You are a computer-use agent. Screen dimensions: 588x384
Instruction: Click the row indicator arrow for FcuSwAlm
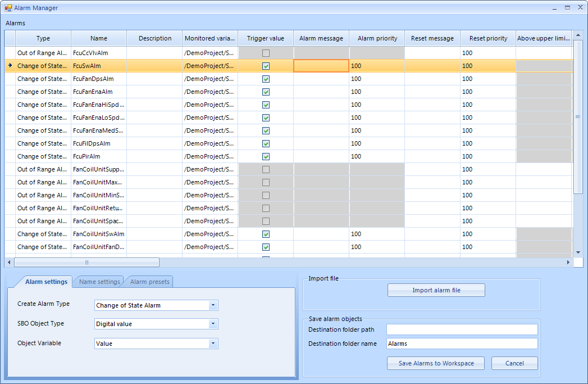click(10, 66)
